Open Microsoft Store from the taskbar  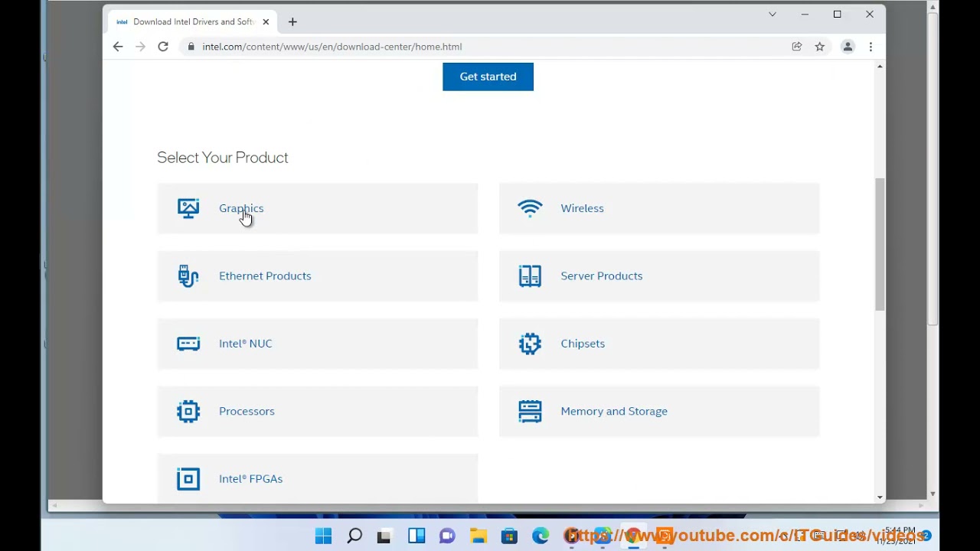[509, 536]
